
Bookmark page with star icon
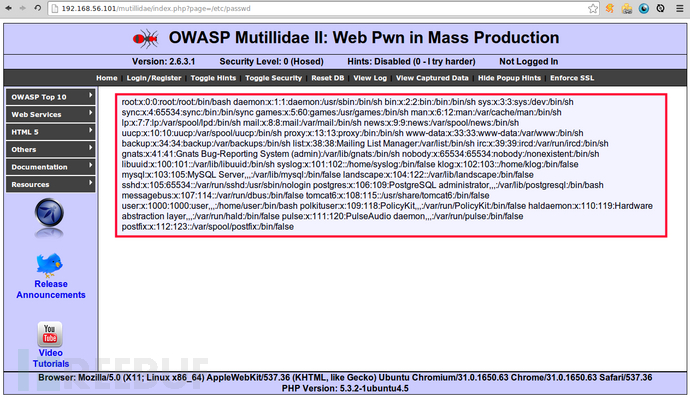(x=593, y=8)
